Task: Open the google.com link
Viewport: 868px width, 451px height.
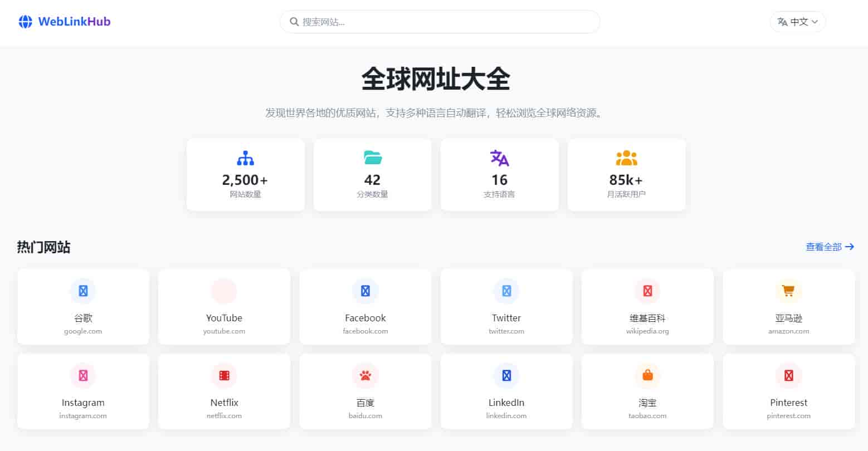Action: coord(83,331)
